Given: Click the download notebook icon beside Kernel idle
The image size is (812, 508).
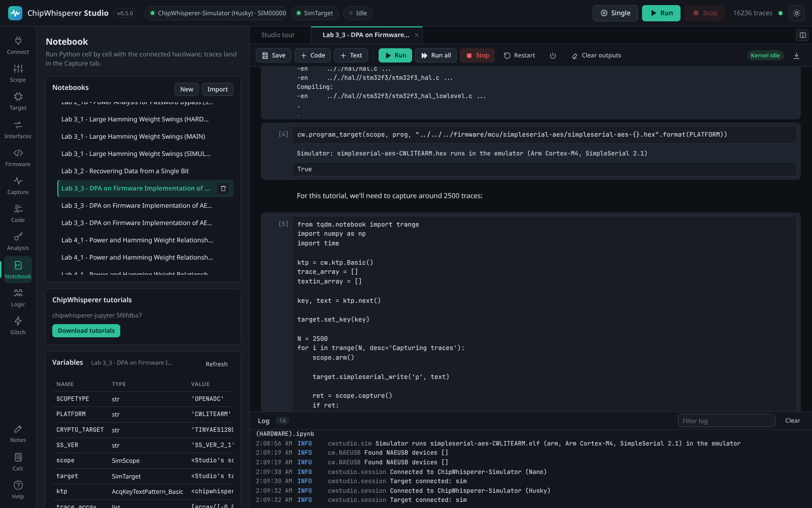Looking at the screenshot, I should pos(796,55).
